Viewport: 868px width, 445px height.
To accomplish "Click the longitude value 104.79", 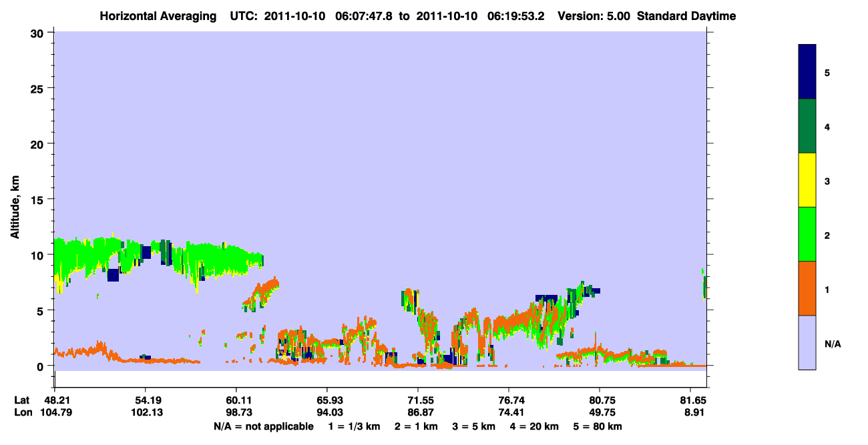I will coord(55,412).
